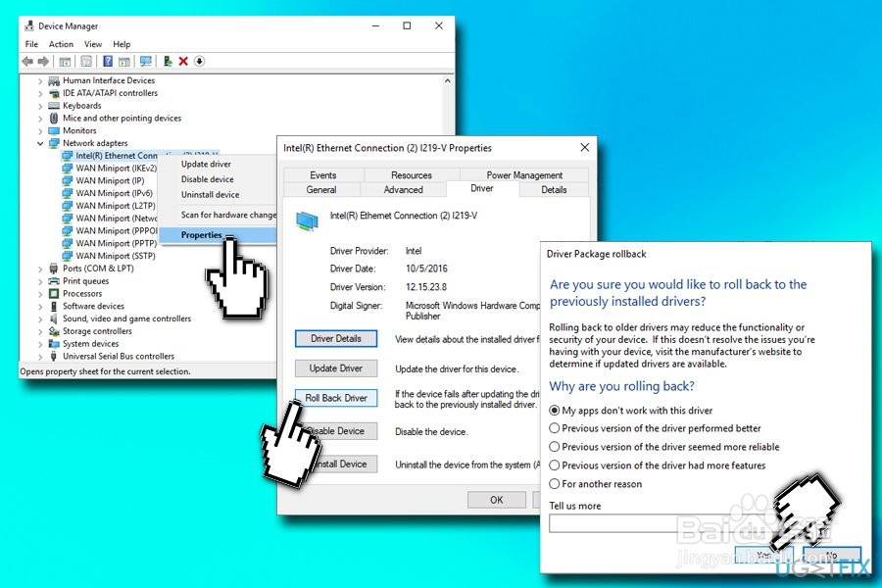Select the Human Interface Devices category icon
This screenshot has width=882, height=588.
point(54,81)
